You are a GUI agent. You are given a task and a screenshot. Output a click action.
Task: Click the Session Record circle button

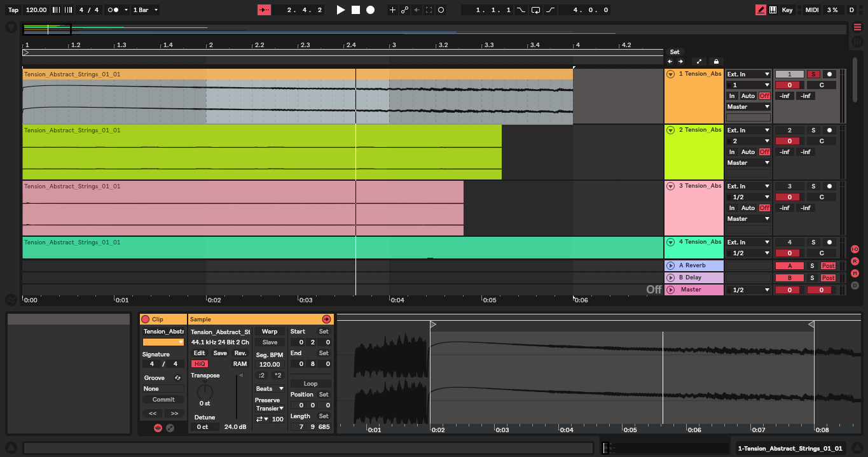click(x=441, y=10)
